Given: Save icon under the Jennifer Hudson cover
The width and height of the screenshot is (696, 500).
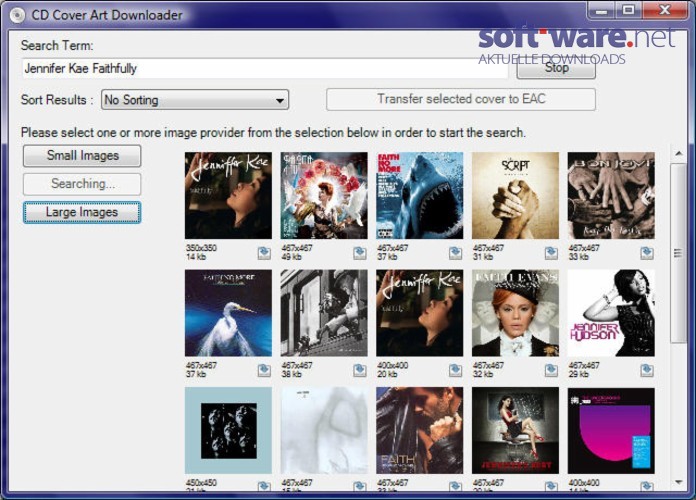Looking at the screenshot, I should pyautogui.click(x=647, y=370).
